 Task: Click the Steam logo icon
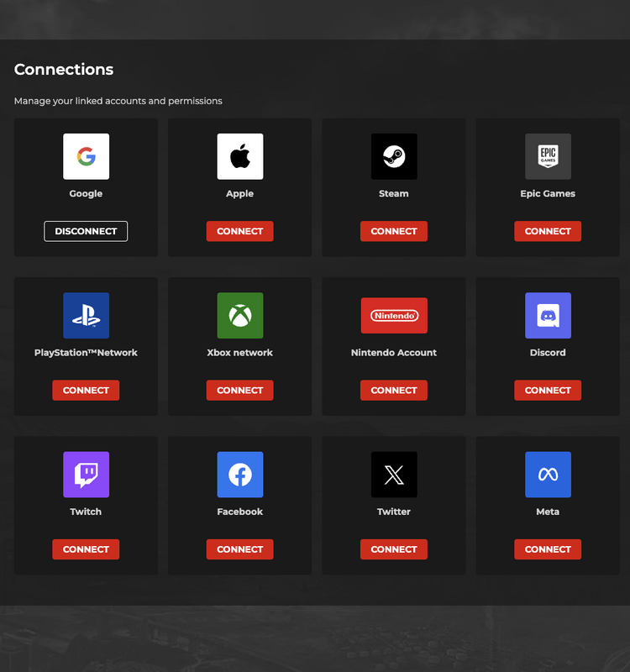[x=394, y=156]
